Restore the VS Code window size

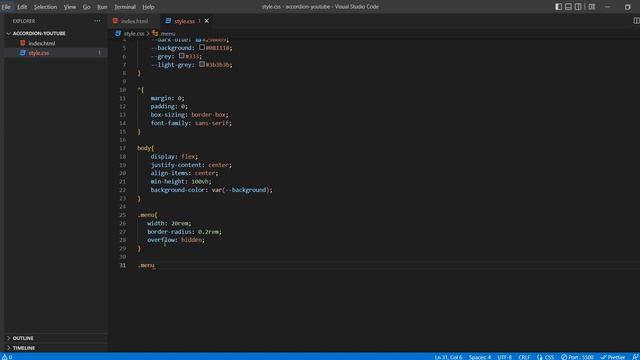tap(628, 7)
